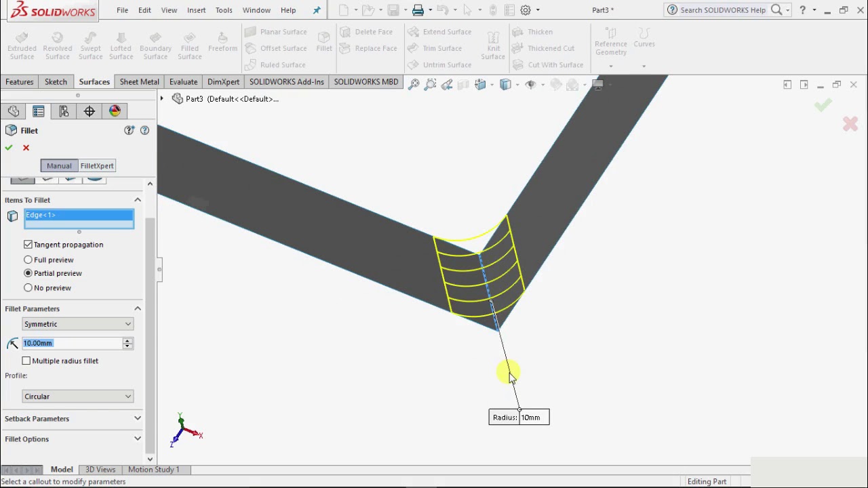Open the Curves tool
The width and height of the screenshot is (868, 488).
644,37
